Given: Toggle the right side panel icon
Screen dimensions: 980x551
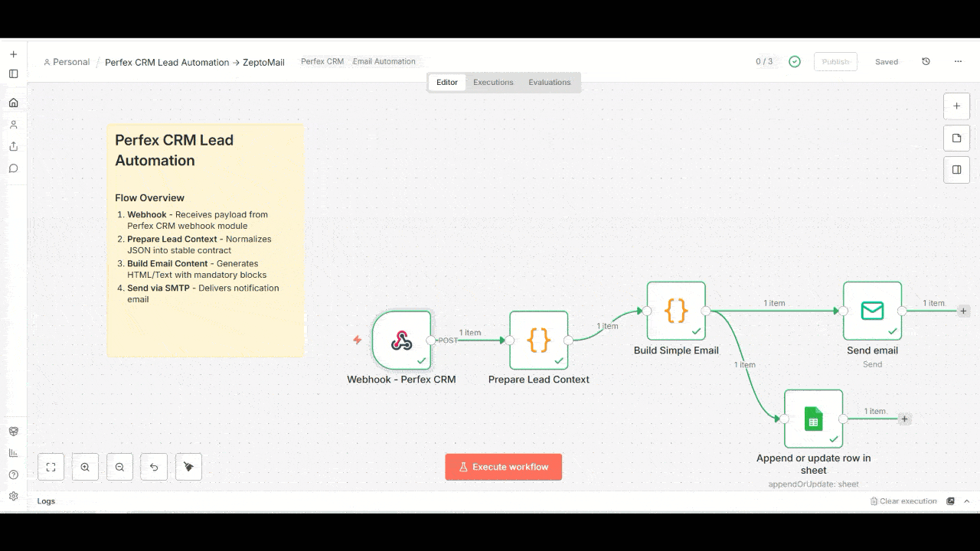Looking at the screenshot, I should pyautogui.click(x=956, y=170).
